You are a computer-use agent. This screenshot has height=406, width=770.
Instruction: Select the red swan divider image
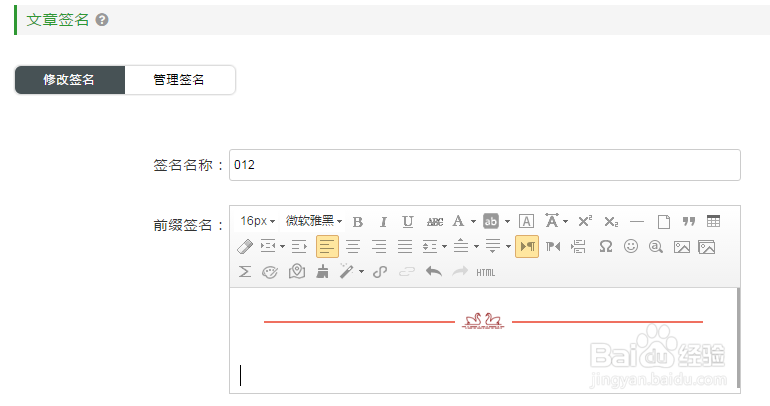(483, 321)
